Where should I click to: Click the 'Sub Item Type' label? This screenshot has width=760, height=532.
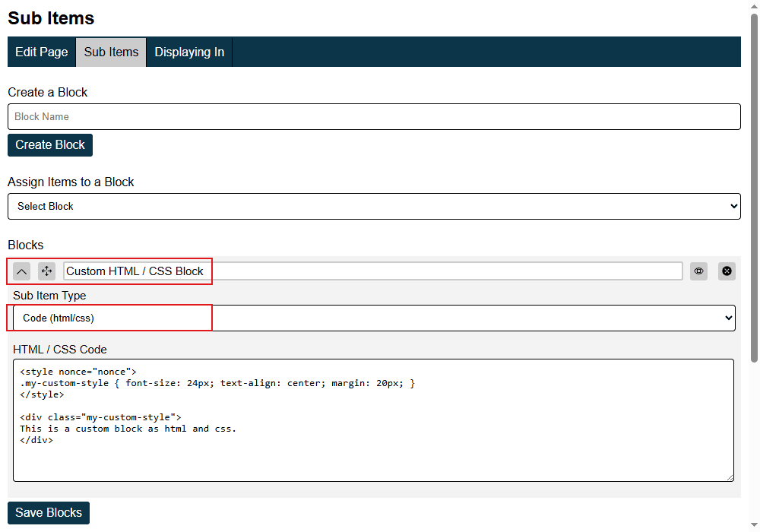pyautogui.click(x=49, y=295)
